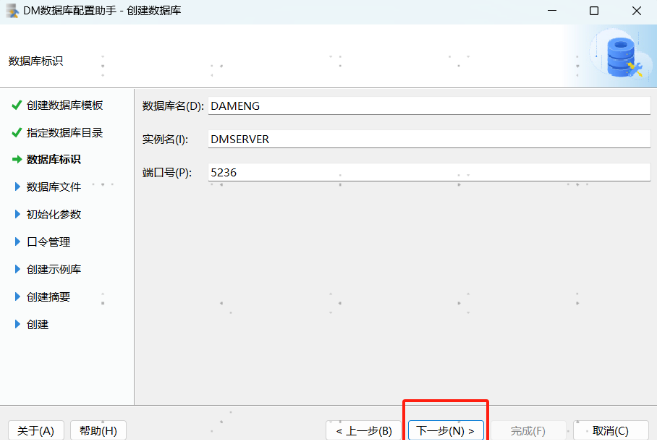Click the 数据库标识 page heading
Image resolution: width=657 pixels, height=440 pixels.
click(x=36, y=61)
